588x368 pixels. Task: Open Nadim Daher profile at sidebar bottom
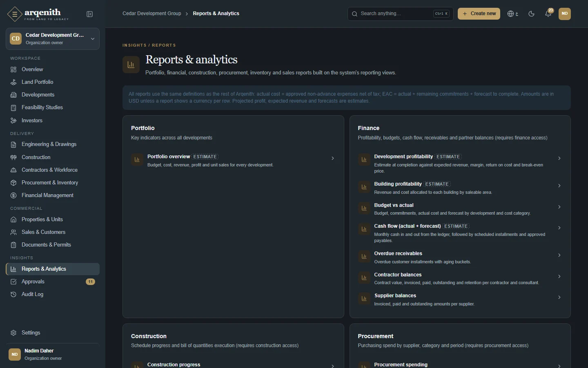(53, 355)
